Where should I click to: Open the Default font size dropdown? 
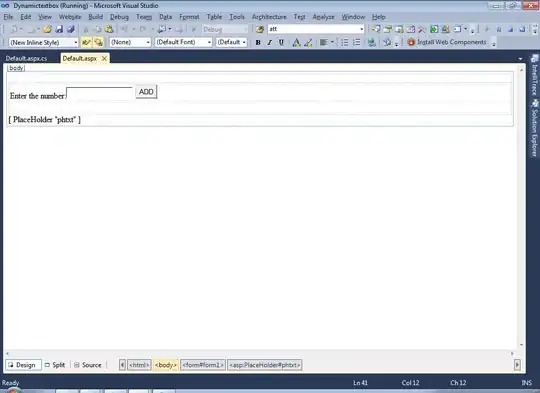244,42
